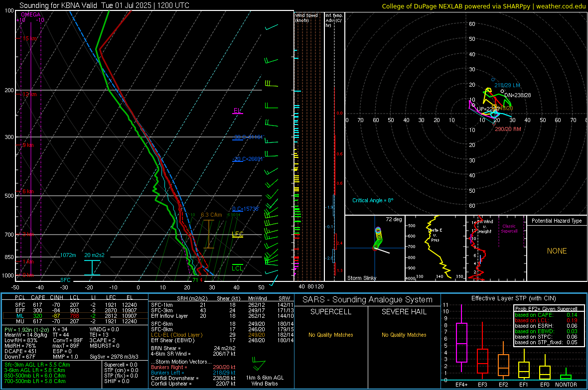Select the MU parcel row
This screenshot has height=390, width=588.
tap(75, 321)
